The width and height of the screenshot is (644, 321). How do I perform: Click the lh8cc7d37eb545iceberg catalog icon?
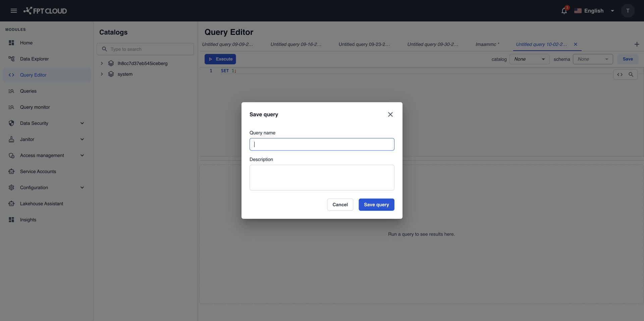(x=111, y=63)
